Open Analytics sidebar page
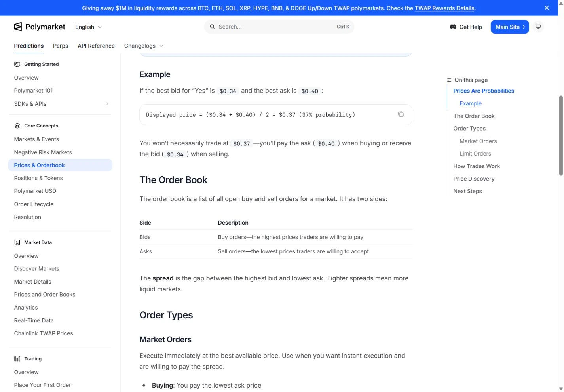The height and width of the screenshot is (392, 564). (x=26, y=308)
